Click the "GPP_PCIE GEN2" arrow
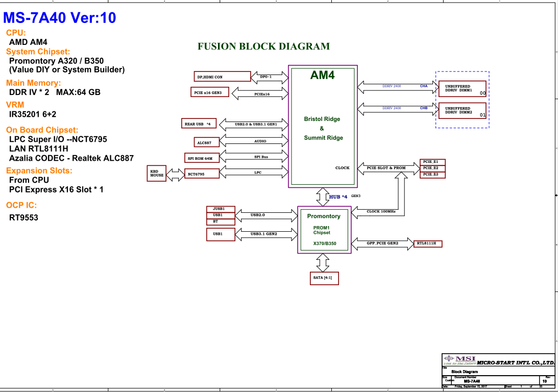This screenshot has height=392, width=558. 382,243
